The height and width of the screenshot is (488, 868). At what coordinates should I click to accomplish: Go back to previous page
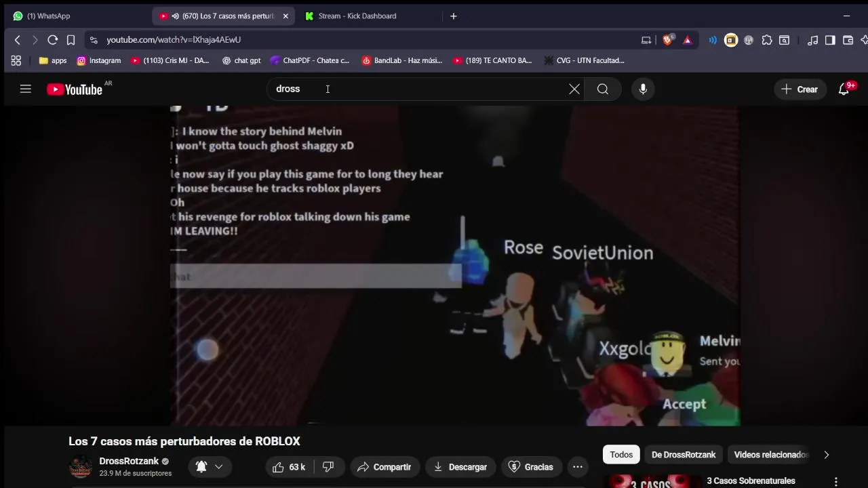pos(18,40)
